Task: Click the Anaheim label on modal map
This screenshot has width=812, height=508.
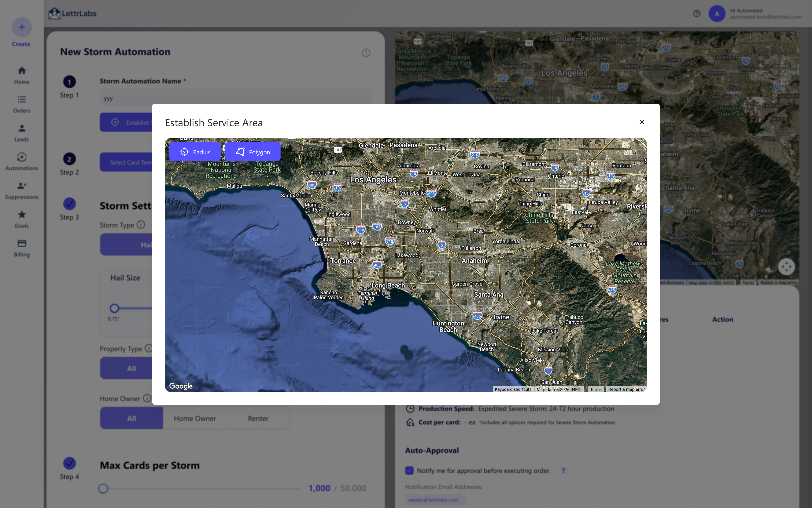Action: point(474,260)
